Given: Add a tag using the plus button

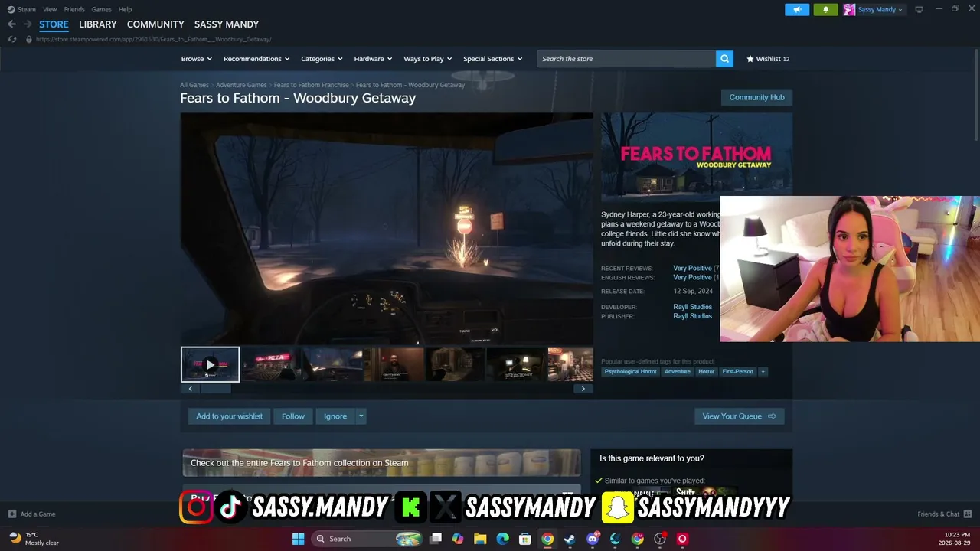Looking at the screenshot, I should 763,372.
